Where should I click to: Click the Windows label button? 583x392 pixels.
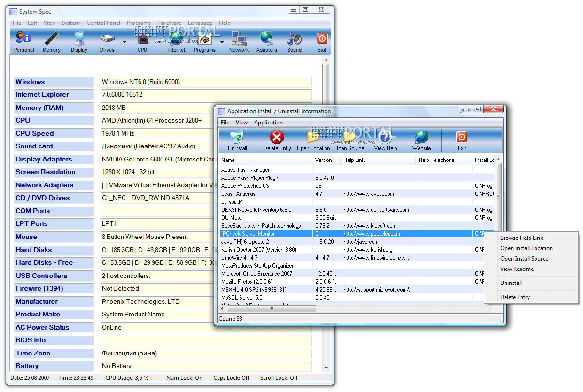click(54, 82)
